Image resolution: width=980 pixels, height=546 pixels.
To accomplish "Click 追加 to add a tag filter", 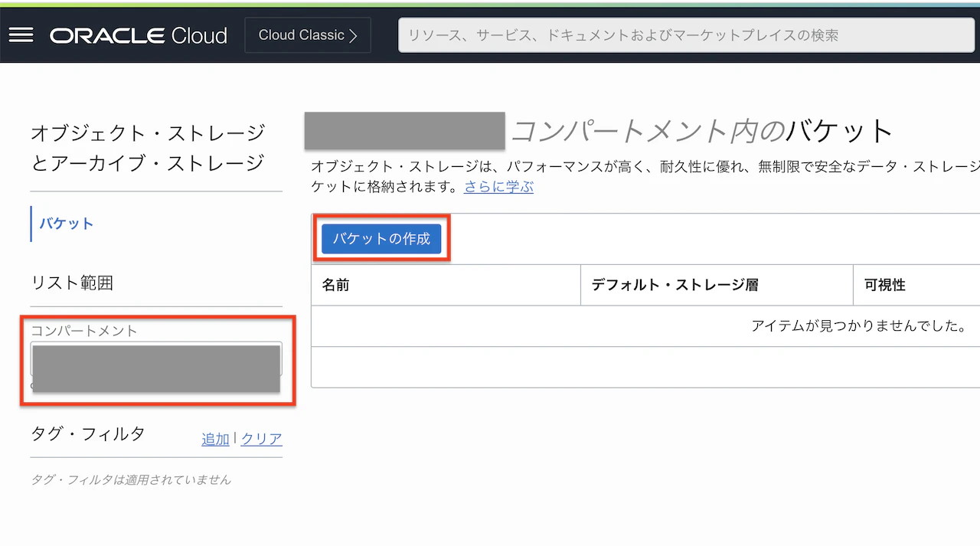I will tap(215, 439).
